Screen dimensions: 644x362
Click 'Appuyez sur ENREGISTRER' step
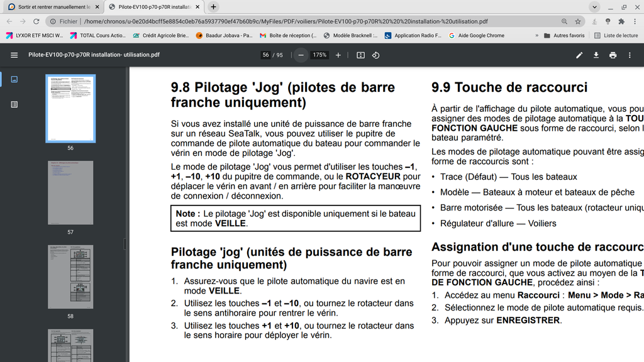point(503,320)
